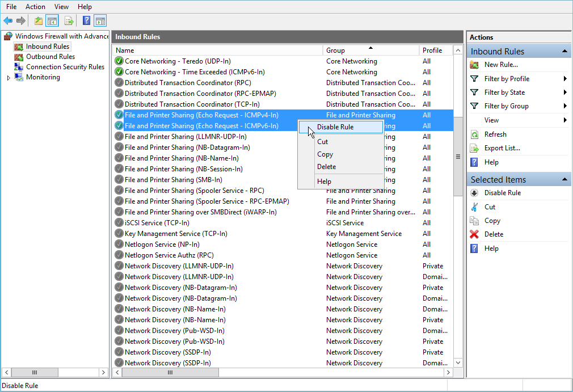The height and width of the screenshot is (392, 573).
Task: Click the Filter by Group funnel icon
Action: (x=474, y=106)
